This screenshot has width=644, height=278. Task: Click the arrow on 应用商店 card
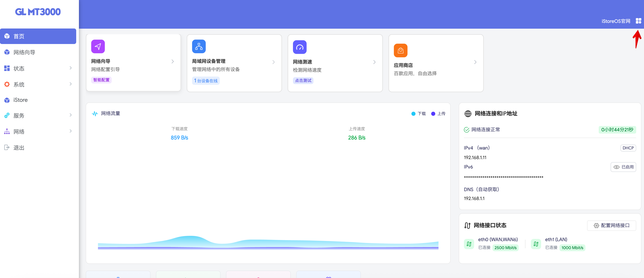click(x=475, y=62)
